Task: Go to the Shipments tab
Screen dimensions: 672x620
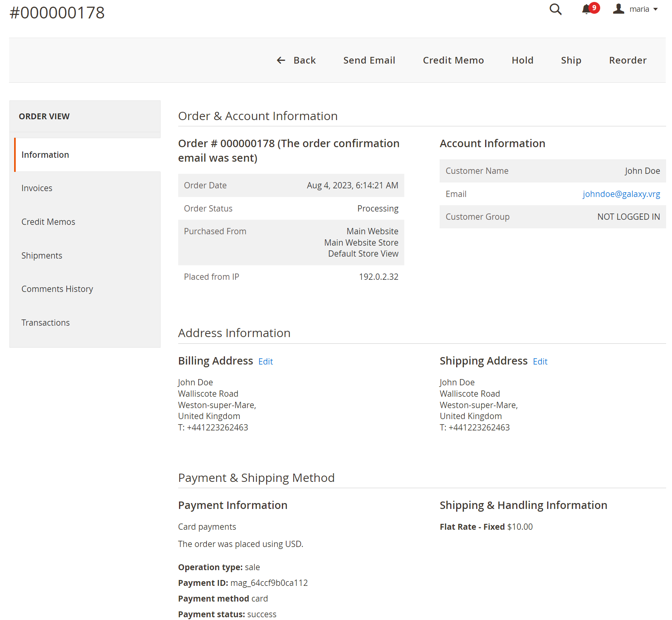Action: click(42, 255)
